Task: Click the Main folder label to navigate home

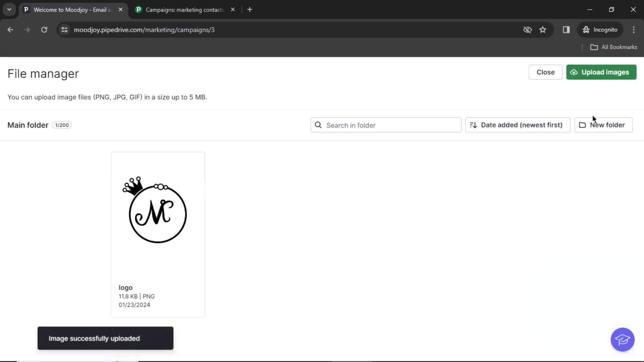Action: pyautogui.click(x=28, y=125)
